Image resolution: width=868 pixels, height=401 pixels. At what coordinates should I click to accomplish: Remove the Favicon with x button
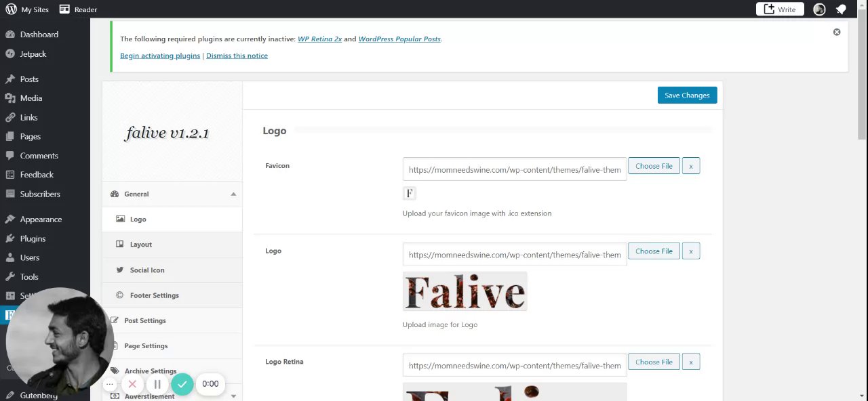(x=691, y=166)
